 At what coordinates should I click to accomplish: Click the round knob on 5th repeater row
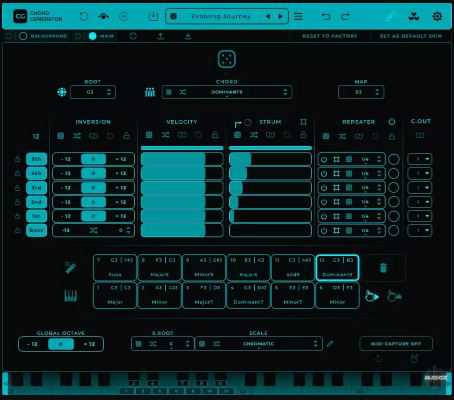[x=394, y=159]
